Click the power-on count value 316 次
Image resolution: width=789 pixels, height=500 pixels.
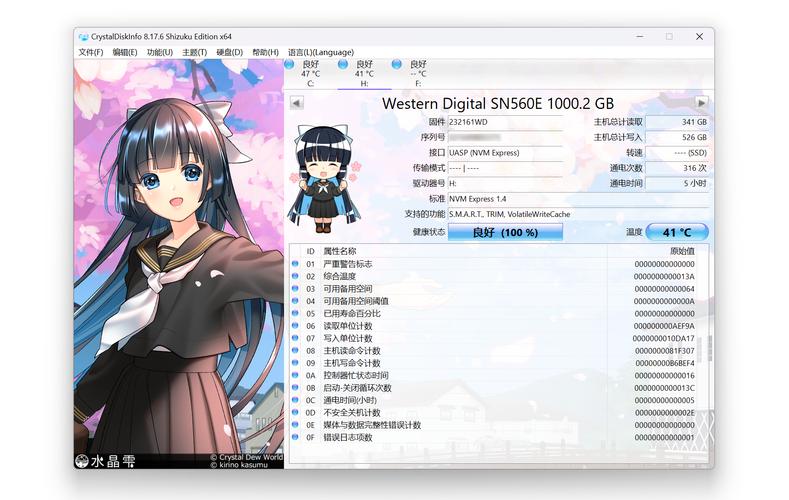click(677, 168)
